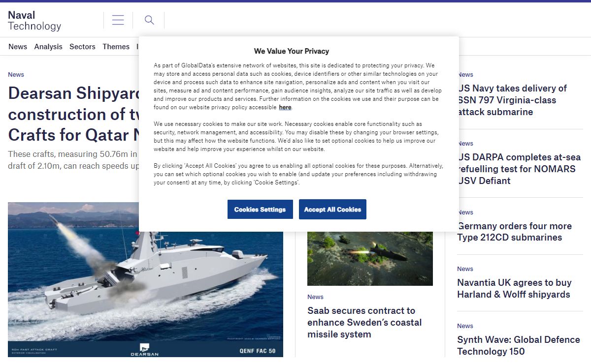Open the hamburger menu icon
591x364 pixels.
[x=118, y=20]
